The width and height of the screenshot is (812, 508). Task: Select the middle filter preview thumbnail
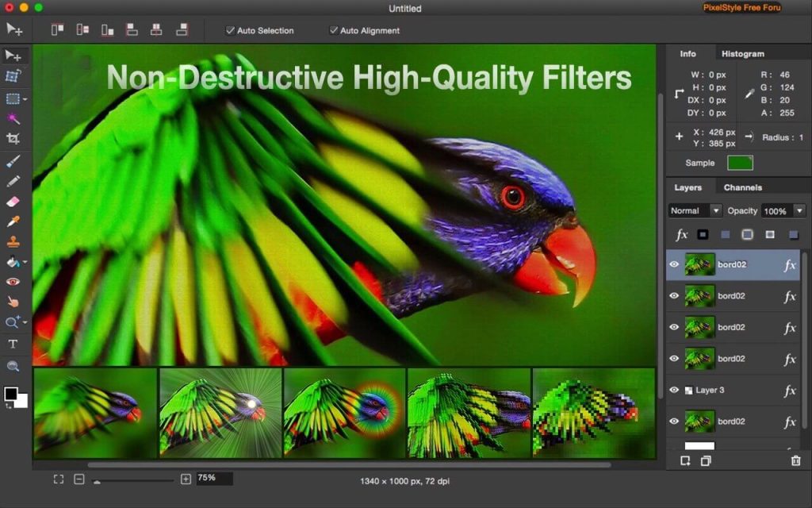(341, 413)
